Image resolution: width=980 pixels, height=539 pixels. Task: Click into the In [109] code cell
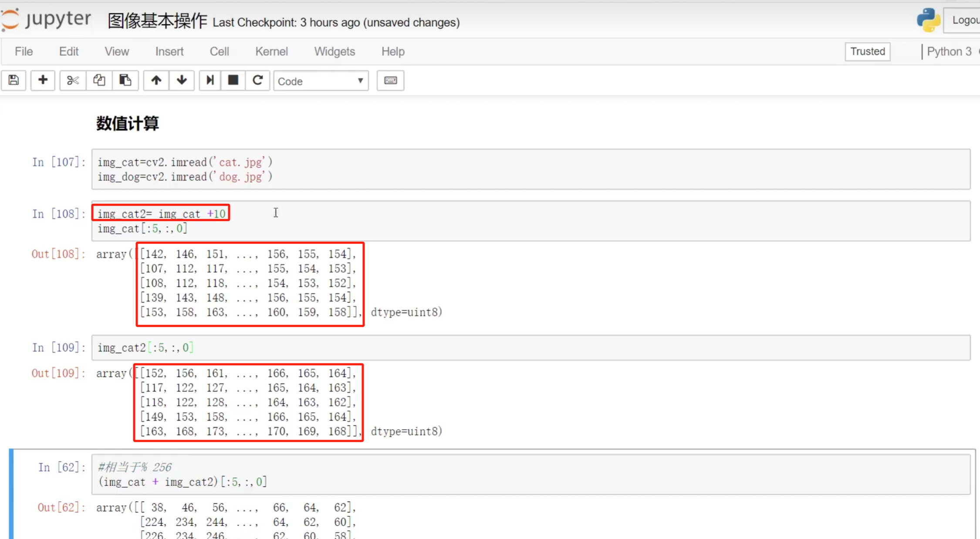point(523,348)
